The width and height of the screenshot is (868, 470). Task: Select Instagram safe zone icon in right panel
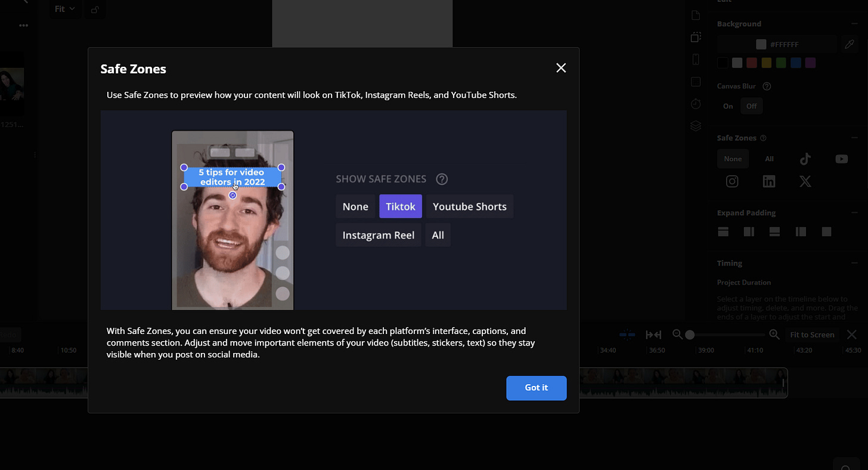[x=732, y=182]
